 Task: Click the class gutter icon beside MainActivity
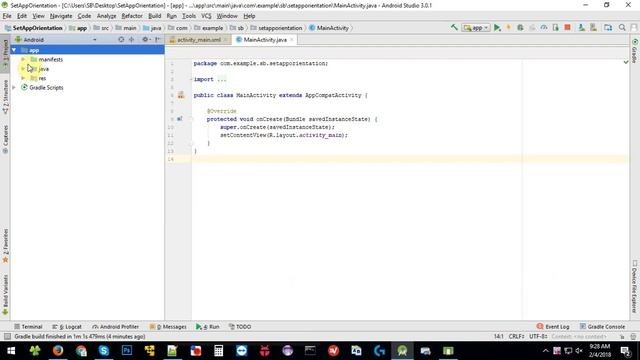(x=181, y=95)
